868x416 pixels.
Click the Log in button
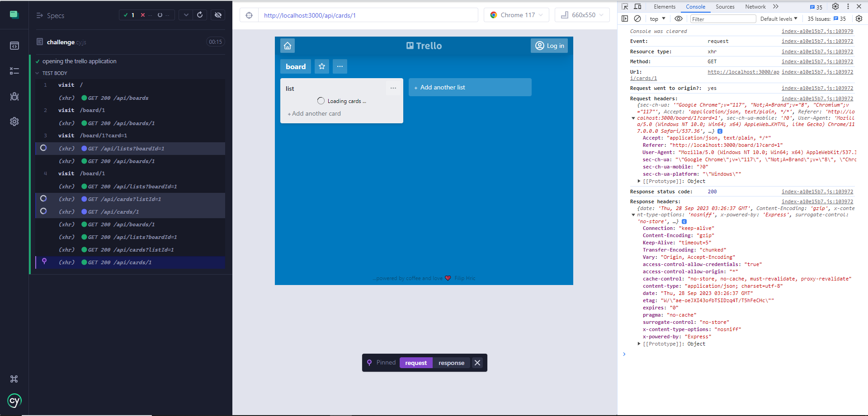[549, 46]
